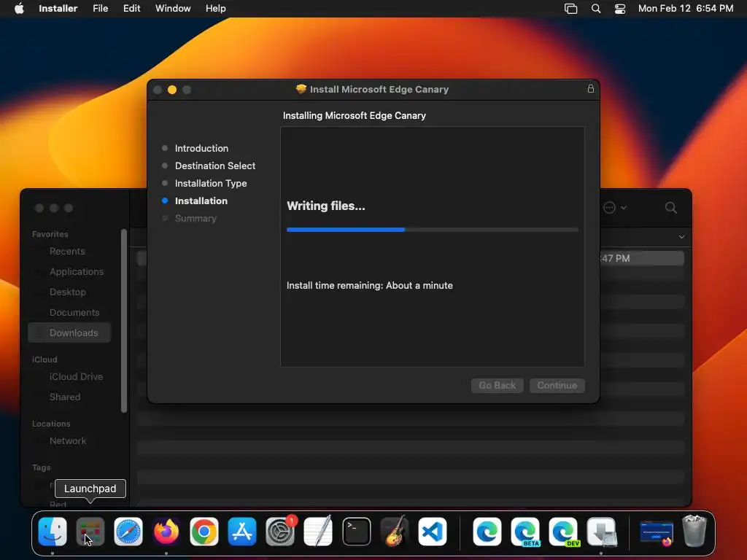Click the date and time in menu bar
This screenshot has height=560, width=747.
pyautogui.click(x=686, y=9)
